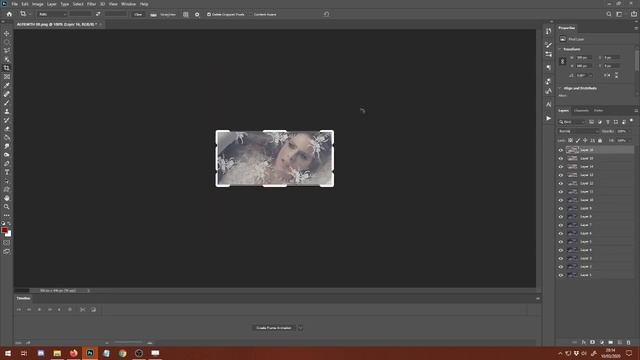
Task: Collapse the Align and Distribute section
Action: 560,88
